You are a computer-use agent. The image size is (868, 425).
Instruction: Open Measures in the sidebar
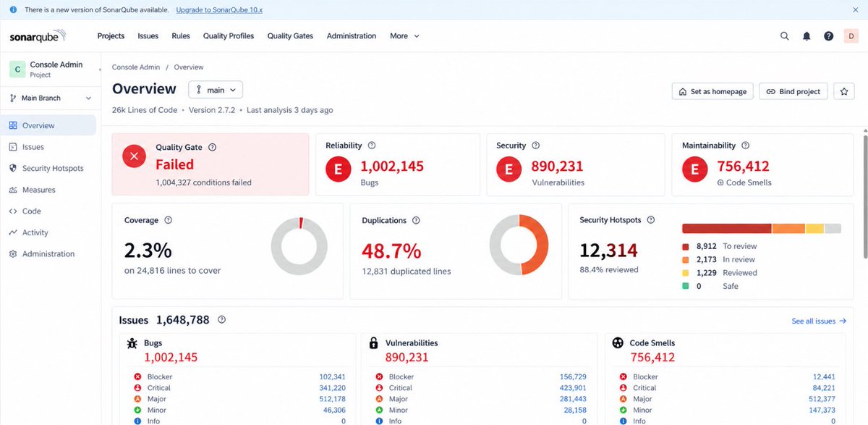tap(48, 190)
